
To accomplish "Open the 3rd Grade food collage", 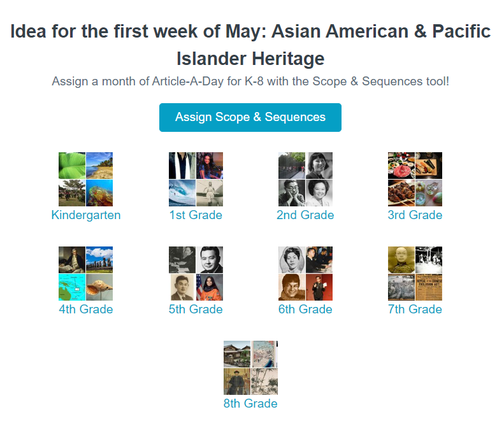I will click(x=415, y=179).
